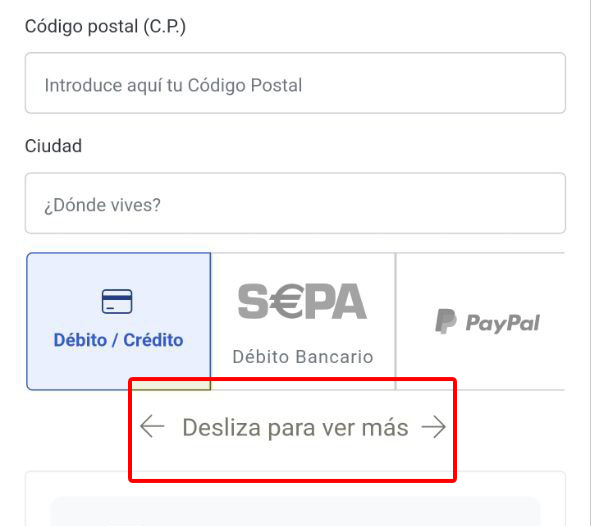591x526 pixels.
Task: Click the 'Código postal (C.P.)' label
Action: click(x=106, y=27)
